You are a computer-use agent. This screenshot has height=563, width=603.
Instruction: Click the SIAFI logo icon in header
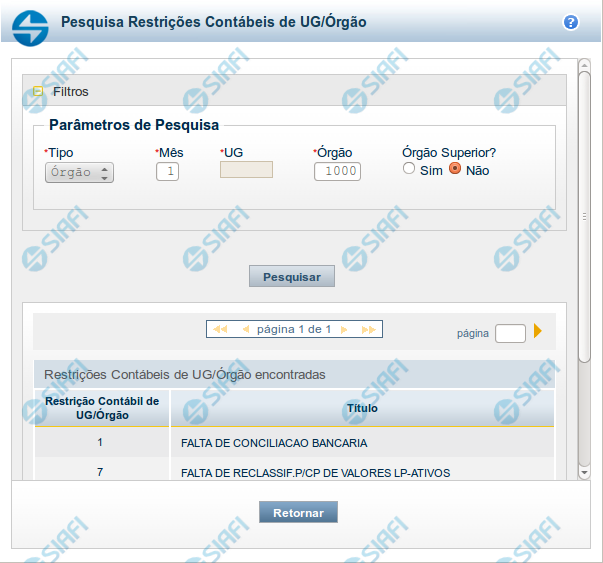(33, 22)
